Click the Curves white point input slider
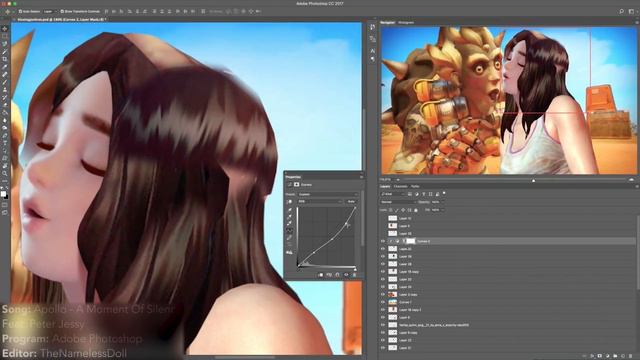Viewport: 640px width, 360px height. [x=355, y=269]
